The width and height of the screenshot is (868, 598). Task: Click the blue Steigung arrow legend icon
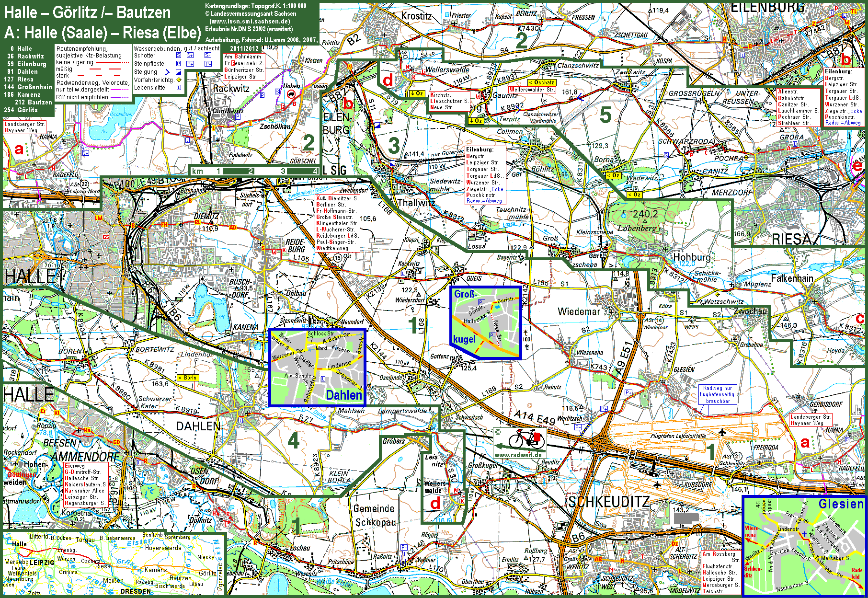pyautogui.click(x=167, y=72)
